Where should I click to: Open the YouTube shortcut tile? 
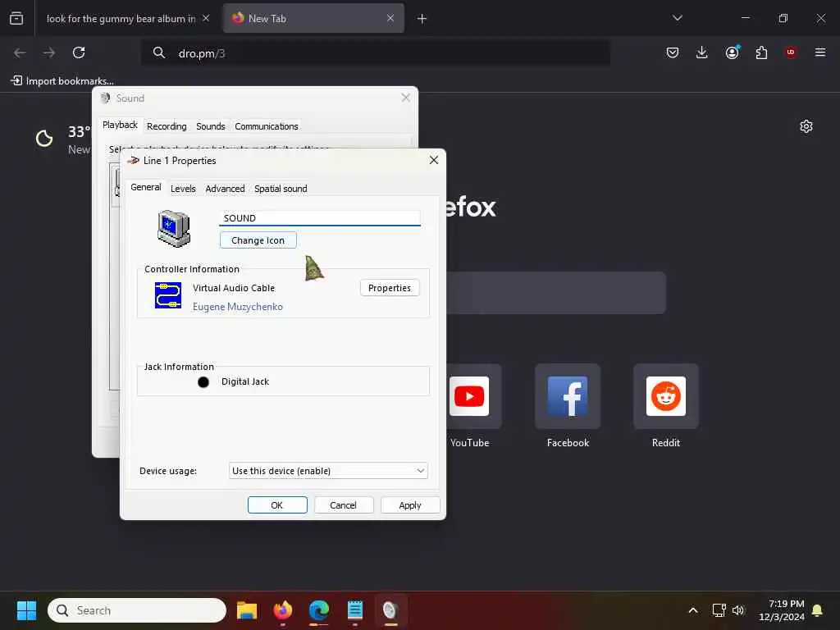click(x=469, y=396)
